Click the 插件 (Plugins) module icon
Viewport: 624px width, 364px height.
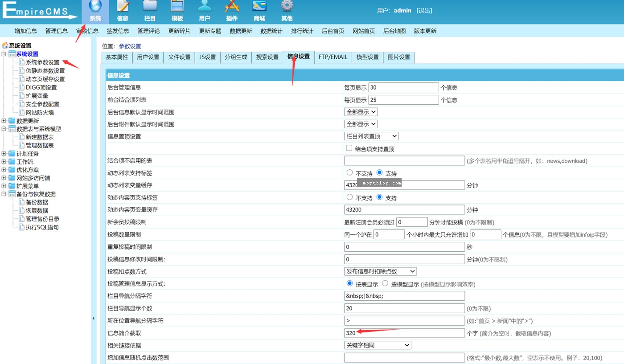pyautogui.click(x=232, y=11)
